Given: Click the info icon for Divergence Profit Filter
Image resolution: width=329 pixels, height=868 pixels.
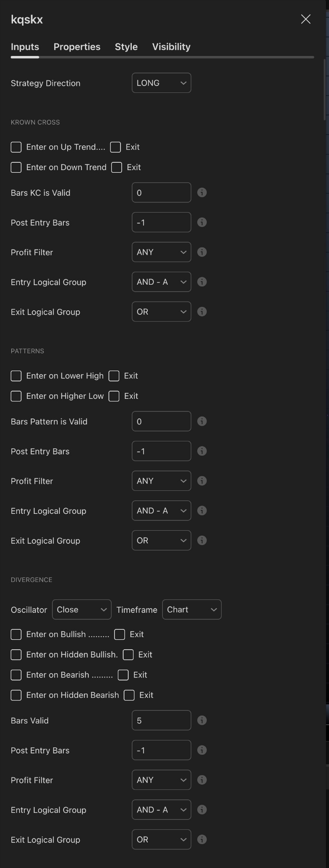Looking at the screenshot, I should [x=202, y=779].
